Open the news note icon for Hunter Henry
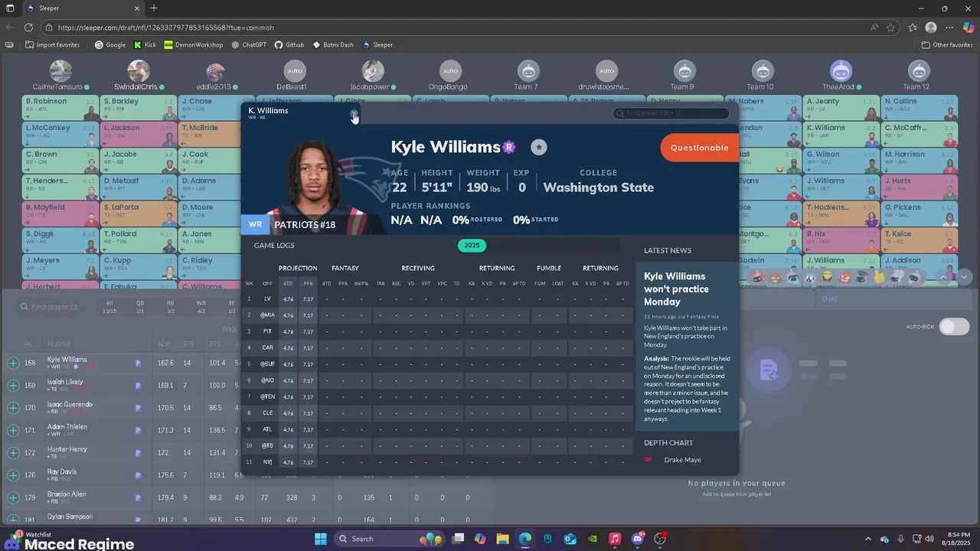The height and width of the screenshot is (551, 980). (139, 453)
